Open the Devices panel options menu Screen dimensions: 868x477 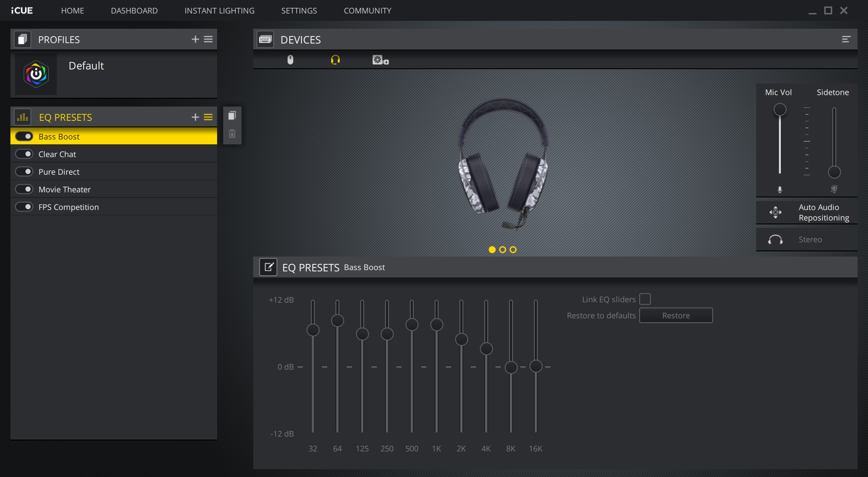pos(846,40)
